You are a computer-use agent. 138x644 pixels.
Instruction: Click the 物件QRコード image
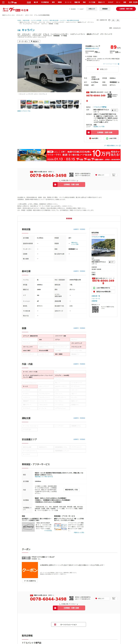(x=95, y=310)
